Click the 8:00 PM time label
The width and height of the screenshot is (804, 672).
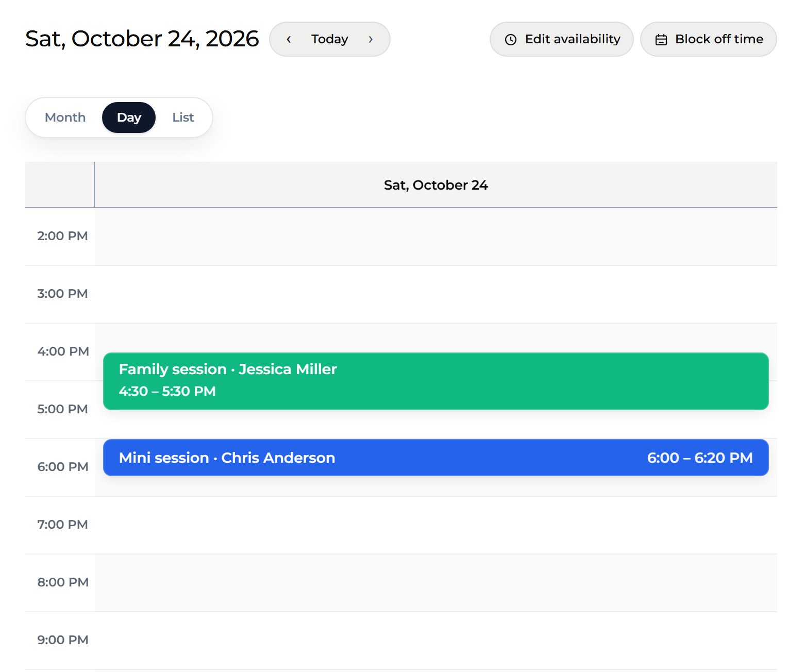[63, 582]
